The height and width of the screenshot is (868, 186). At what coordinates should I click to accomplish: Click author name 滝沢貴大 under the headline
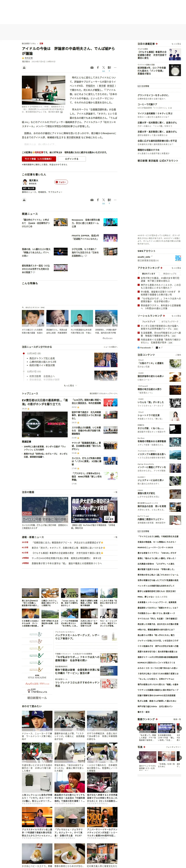(26, 62)
